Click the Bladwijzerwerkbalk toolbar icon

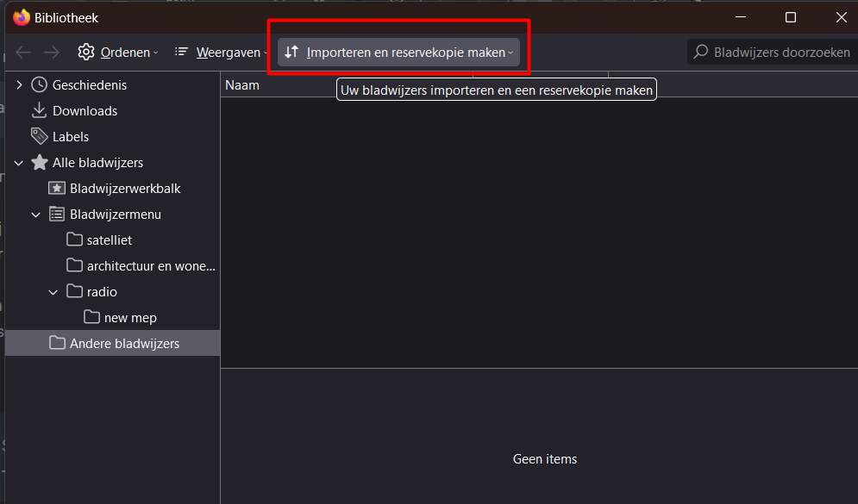point(57,188)
